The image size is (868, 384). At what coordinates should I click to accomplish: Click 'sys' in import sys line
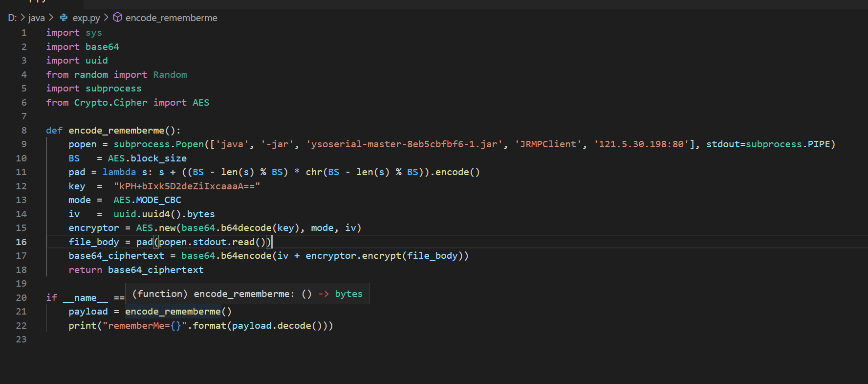tap(94, 33)
